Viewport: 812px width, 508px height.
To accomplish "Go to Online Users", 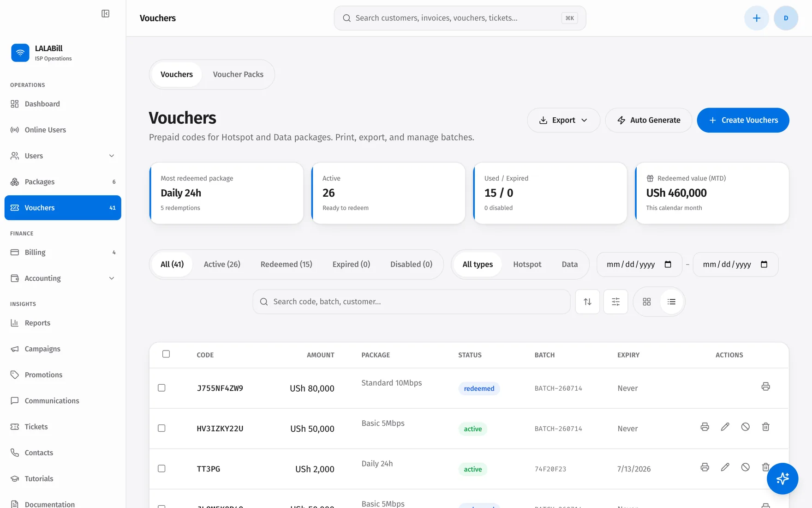I will [x=63, y=130].
